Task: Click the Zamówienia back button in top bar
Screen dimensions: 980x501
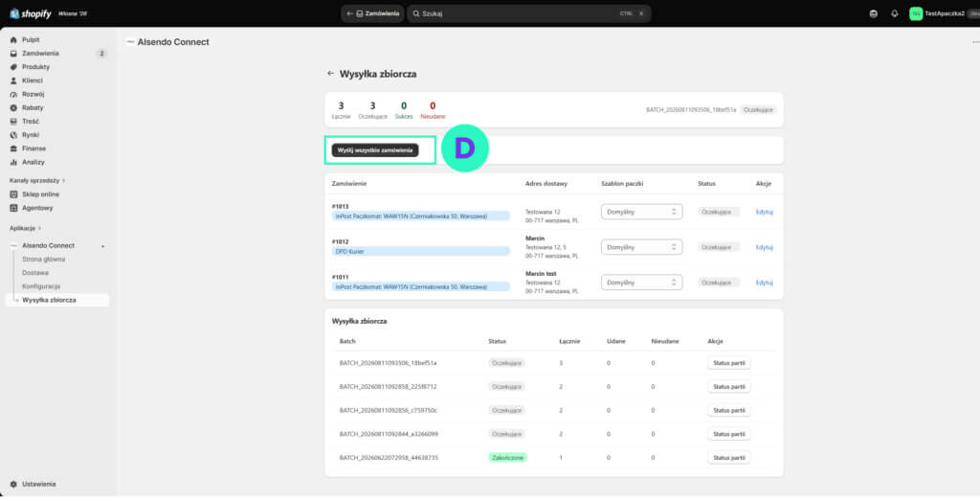Action: point(372,13)
